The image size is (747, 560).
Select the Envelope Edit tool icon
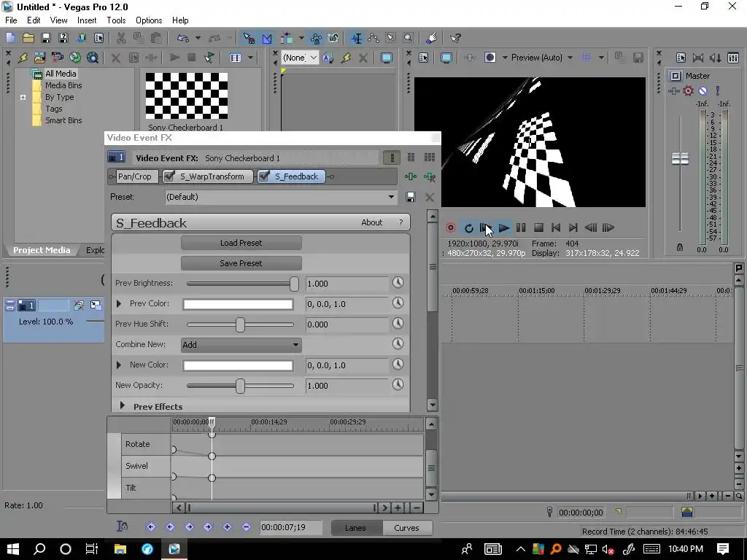(x=373, y=38)
